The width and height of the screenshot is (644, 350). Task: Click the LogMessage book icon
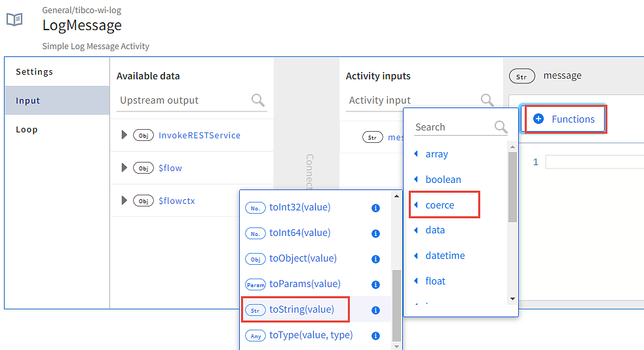(x=14, y=20)
